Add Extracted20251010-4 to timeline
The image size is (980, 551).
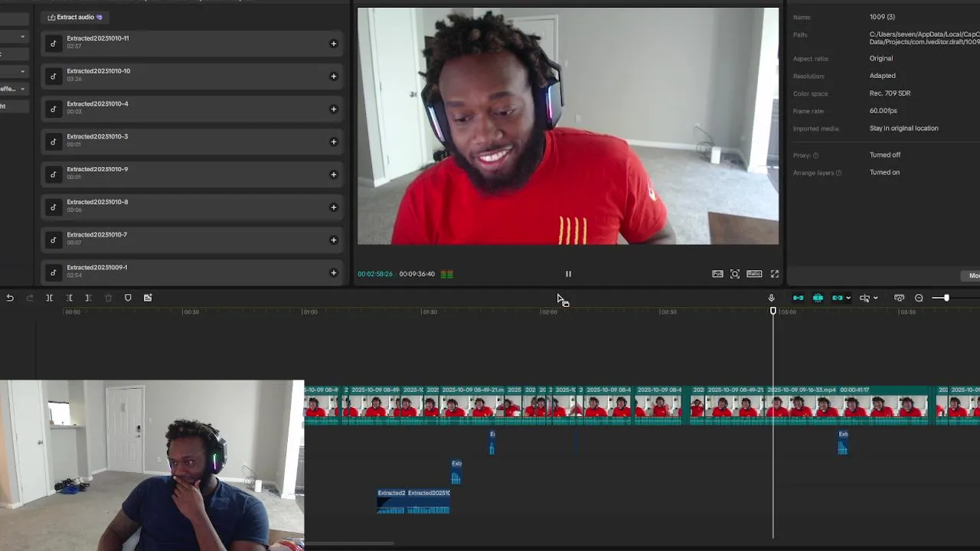click(333, 109)
